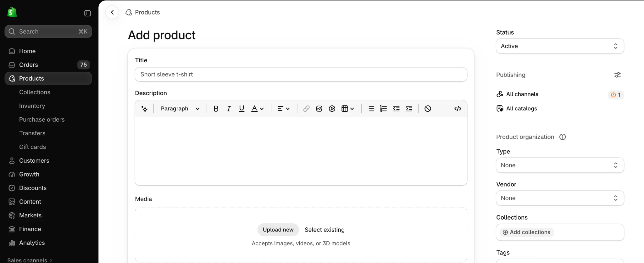Insert an image into the description
The height and width of the screenshot is (263, 644).
pos(319,109)
